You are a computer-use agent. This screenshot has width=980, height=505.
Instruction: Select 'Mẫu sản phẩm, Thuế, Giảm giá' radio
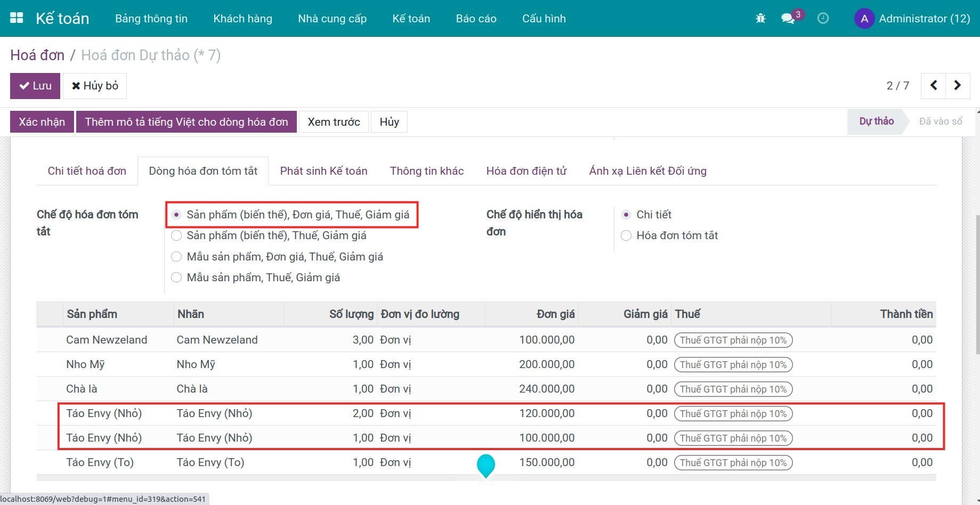[176, 278]
